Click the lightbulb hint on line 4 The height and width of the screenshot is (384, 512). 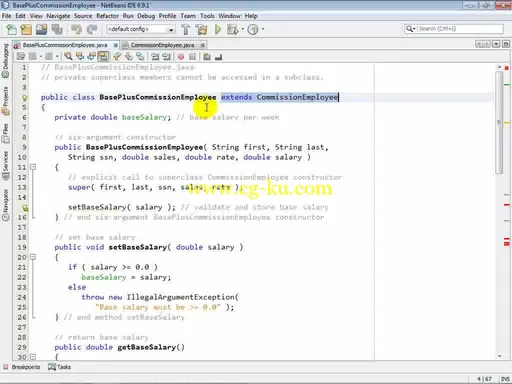click(x=24, y=98)
